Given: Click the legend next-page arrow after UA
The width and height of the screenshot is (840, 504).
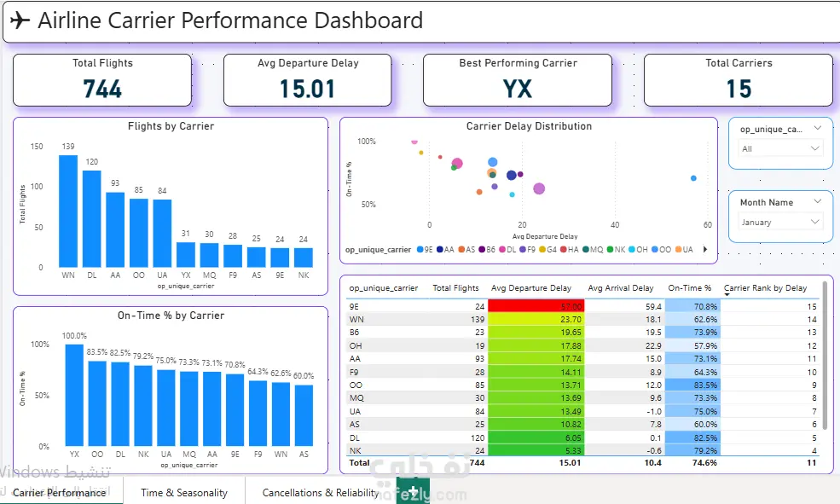Looking at the screenshot, I should pos(705,249).
